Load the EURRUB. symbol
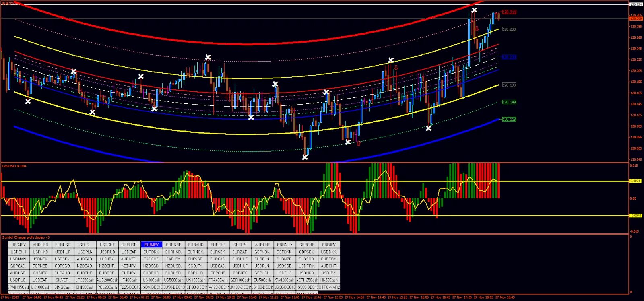 [x=151, y=273]
